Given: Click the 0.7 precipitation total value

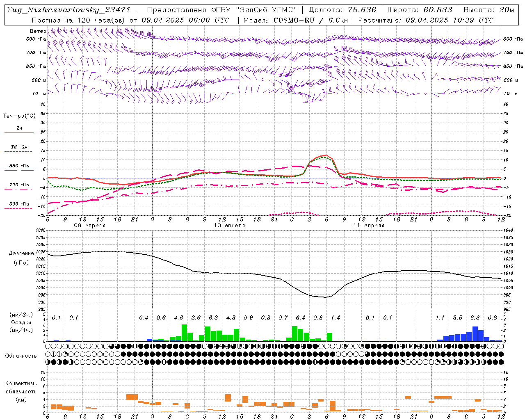Looking at the screenshot, I should (283, 318).
